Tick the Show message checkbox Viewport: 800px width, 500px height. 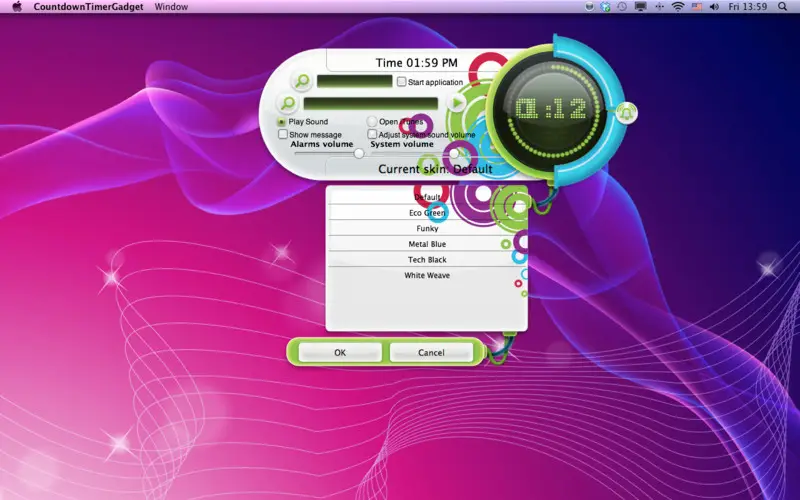[283, 134]
